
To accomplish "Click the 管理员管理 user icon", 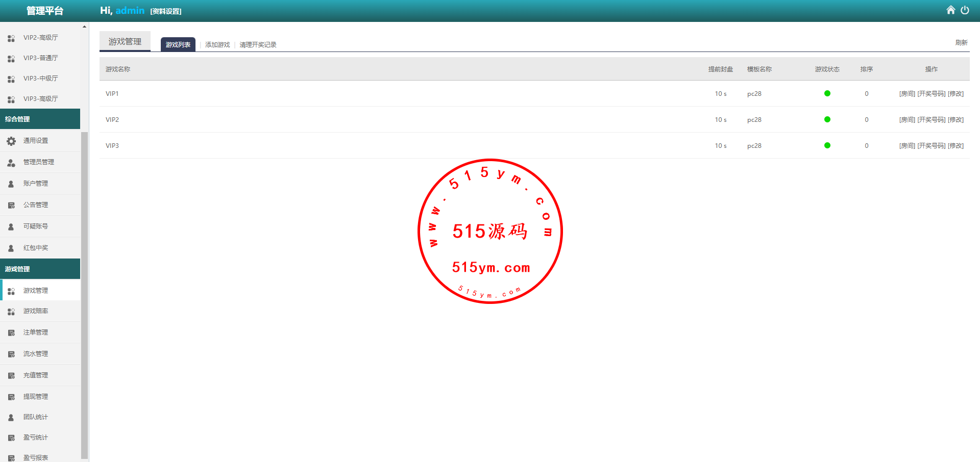I will (x=11, y=162).
